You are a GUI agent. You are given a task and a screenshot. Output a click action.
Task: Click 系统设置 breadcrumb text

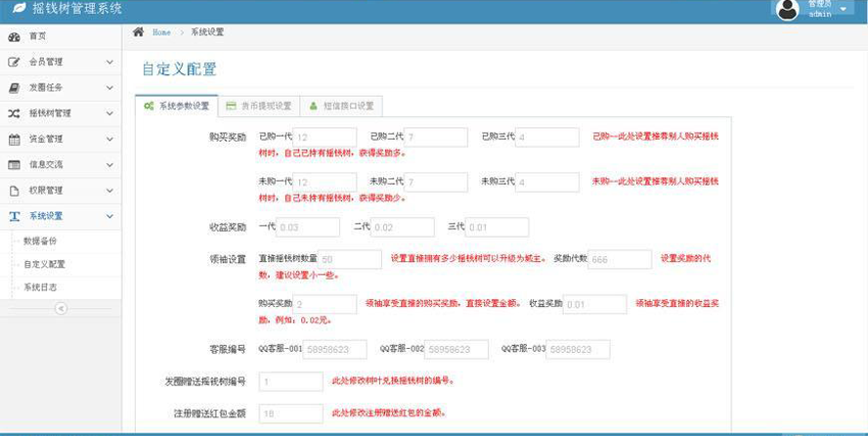point(207,32)
